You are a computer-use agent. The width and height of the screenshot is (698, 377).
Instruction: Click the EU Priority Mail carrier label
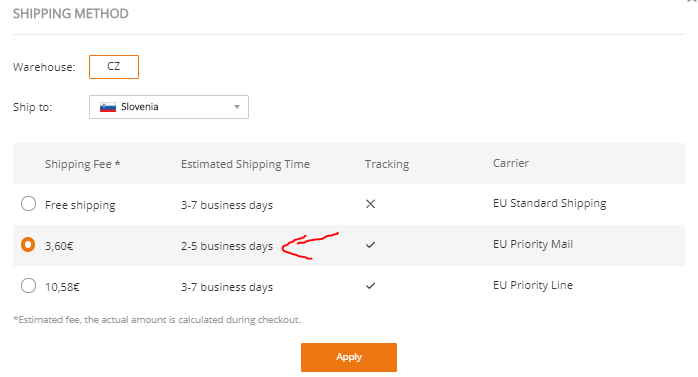click(533, 244)
